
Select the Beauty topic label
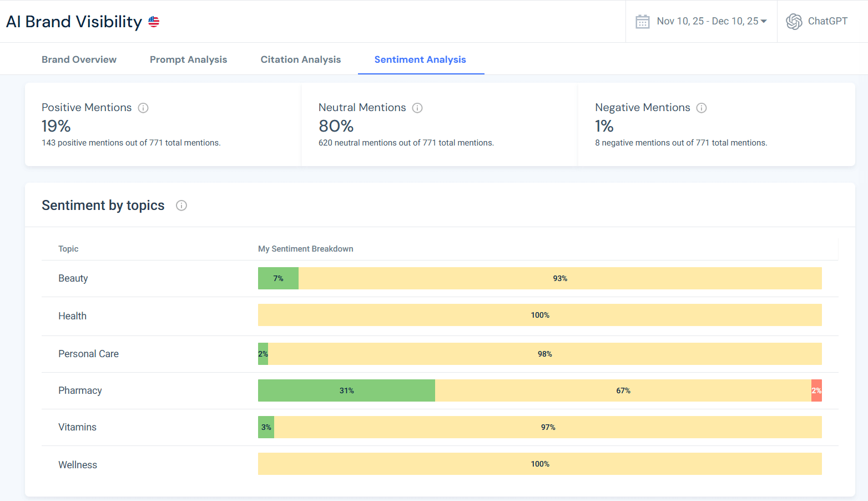click(x=73, y=278)
